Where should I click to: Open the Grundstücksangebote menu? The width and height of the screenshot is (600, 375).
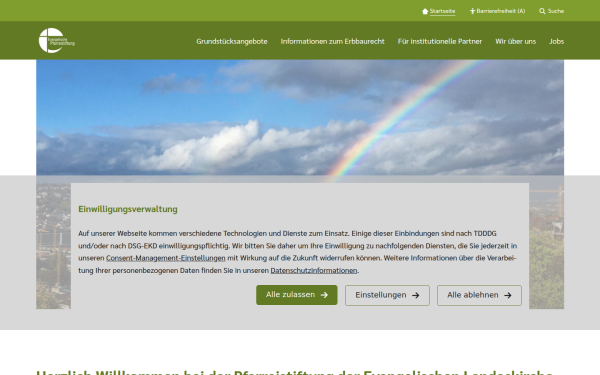click(232, 41)
